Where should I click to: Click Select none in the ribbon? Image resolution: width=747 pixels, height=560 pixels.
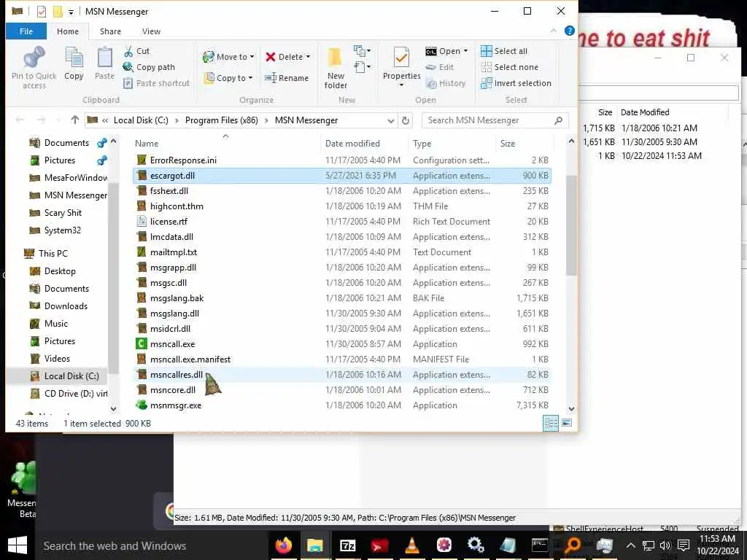click(x=510, y=67)
